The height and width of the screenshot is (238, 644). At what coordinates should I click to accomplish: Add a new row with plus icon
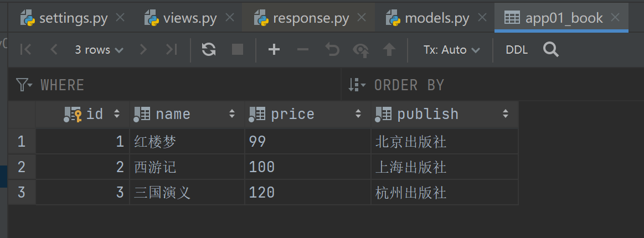pyautogui.click(x=274, y=50)
